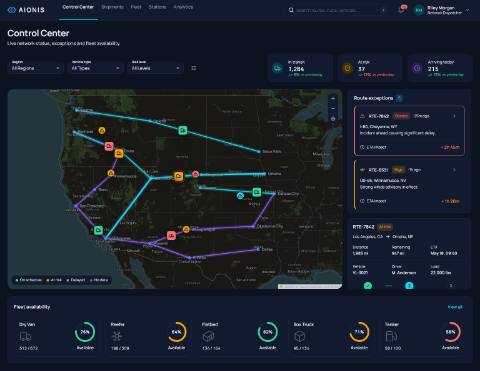Click the Route exceptions count badge
Viewport: 480px width, 371px height.
(399, 98)
